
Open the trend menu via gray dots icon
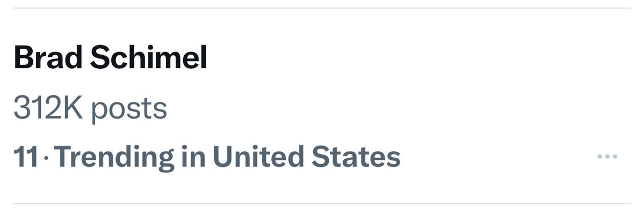pyautogui.click(x=607, y=156)
